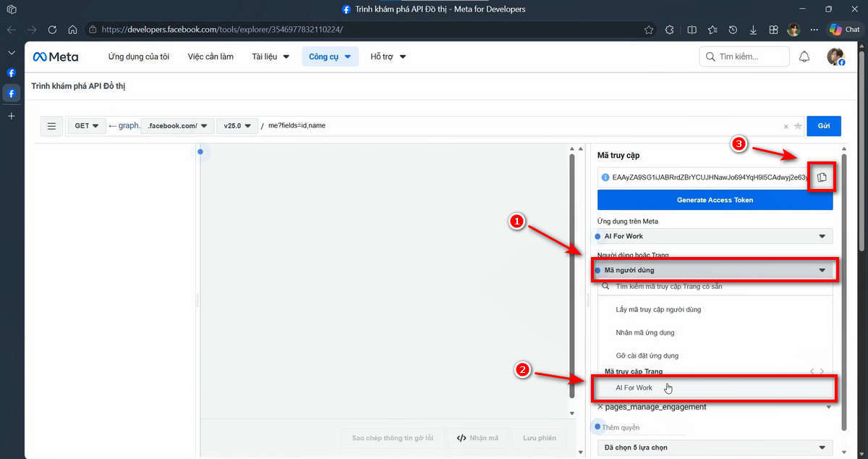
Task: Open the browser settings and more menu
Action: [814, 30]
